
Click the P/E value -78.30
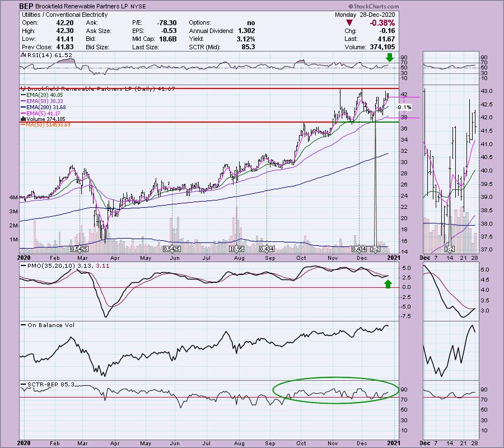click(166, 23)
